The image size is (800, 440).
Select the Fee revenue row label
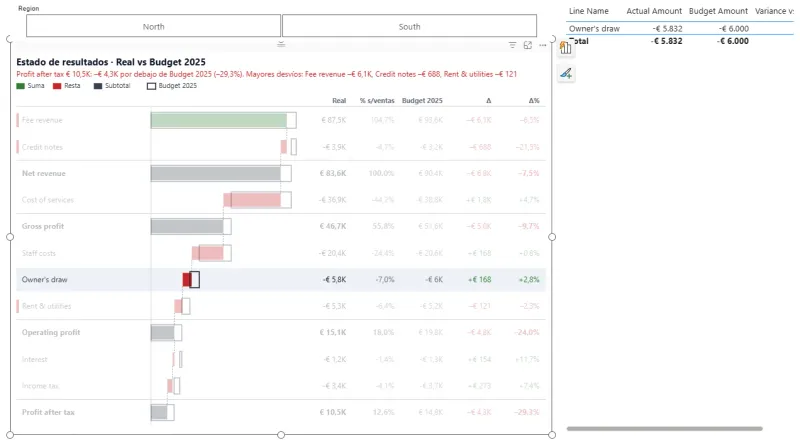[42, 120]
